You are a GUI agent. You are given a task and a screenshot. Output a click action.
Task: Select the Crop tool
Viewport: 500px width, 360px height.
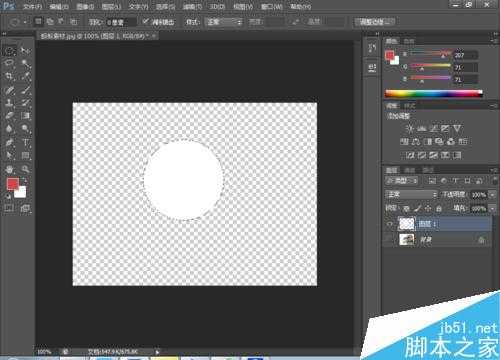(x=9, y=76)
